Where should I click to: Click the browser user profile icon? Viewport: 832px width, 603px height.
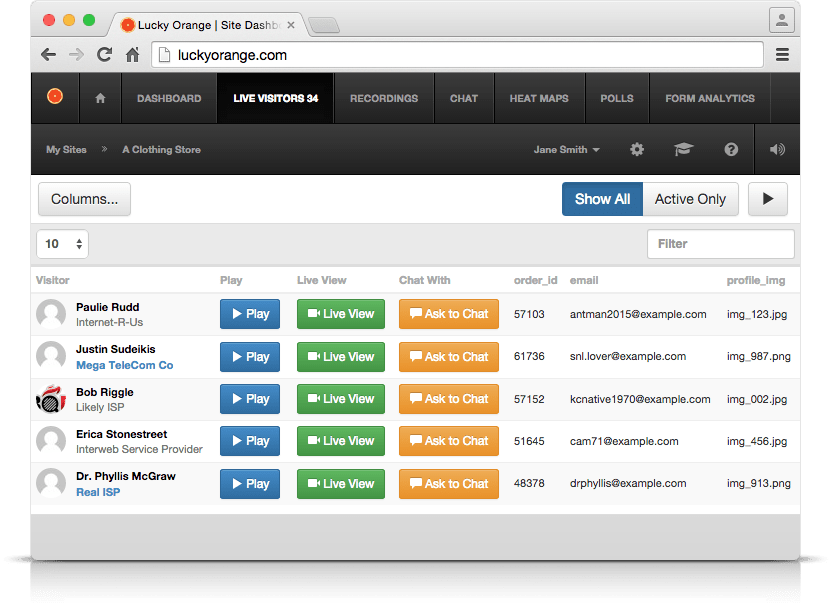tap(782, 20)
